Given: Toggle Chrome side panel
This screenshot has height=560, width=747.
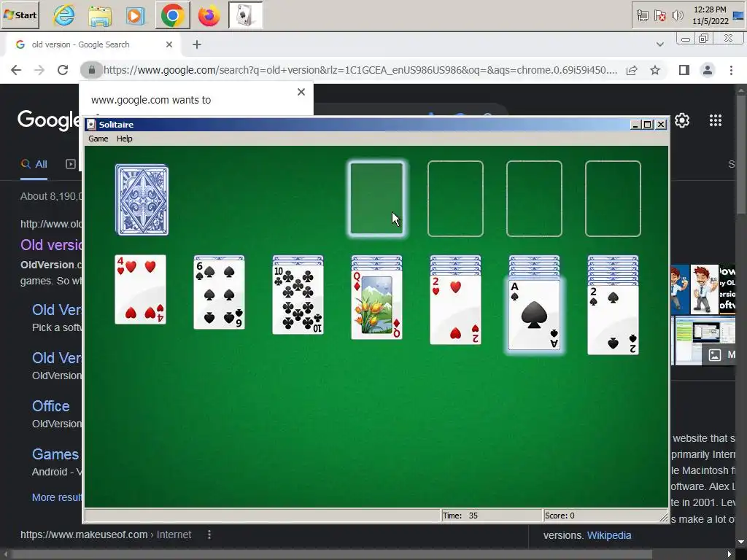Looking at the screenshot, I should click(x=684, y=70).
